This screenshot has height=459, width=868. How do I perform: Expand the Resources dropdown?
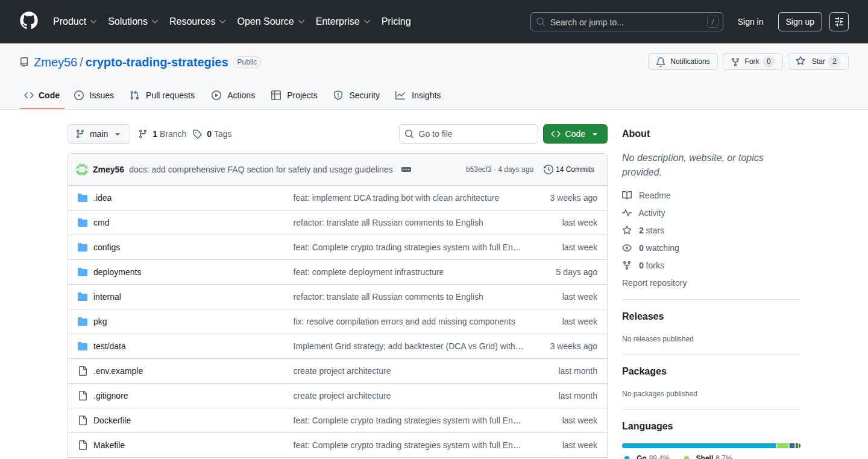(198, 22)
